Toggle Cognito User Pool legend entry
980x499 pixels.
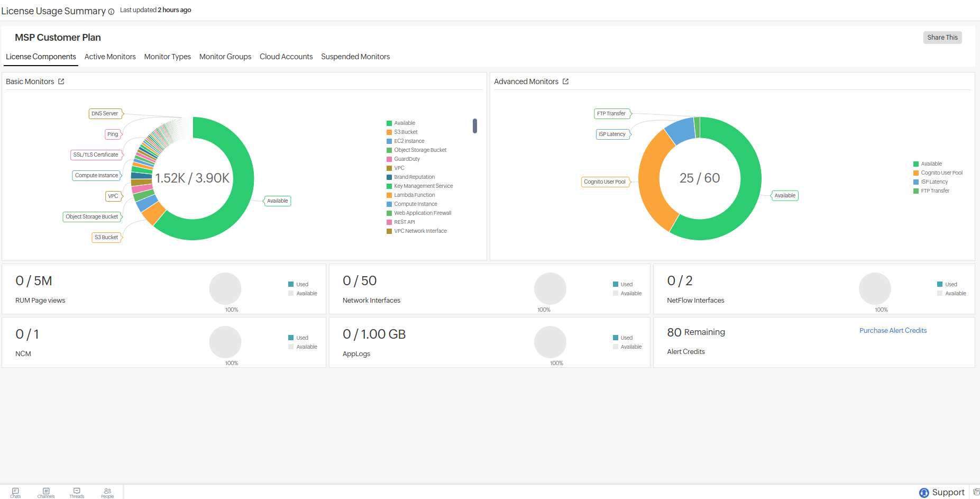(x=941, y=173)
